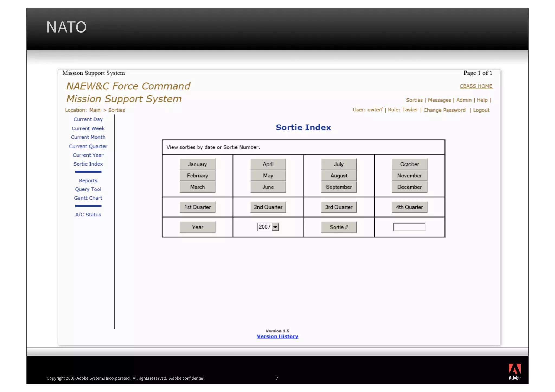Open Change Password link

point(444,110)
